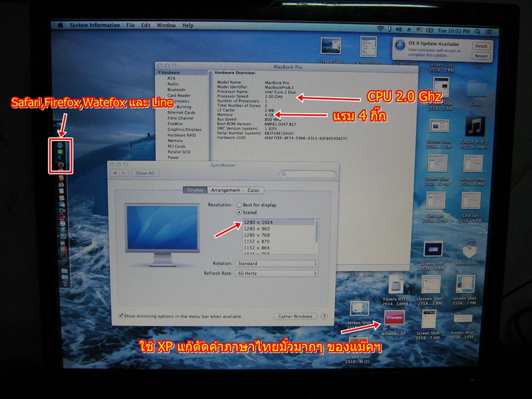Select Bluetooth in the Hardware list
The width and height of the screenshot is (532, 399).
click(176, 90)
